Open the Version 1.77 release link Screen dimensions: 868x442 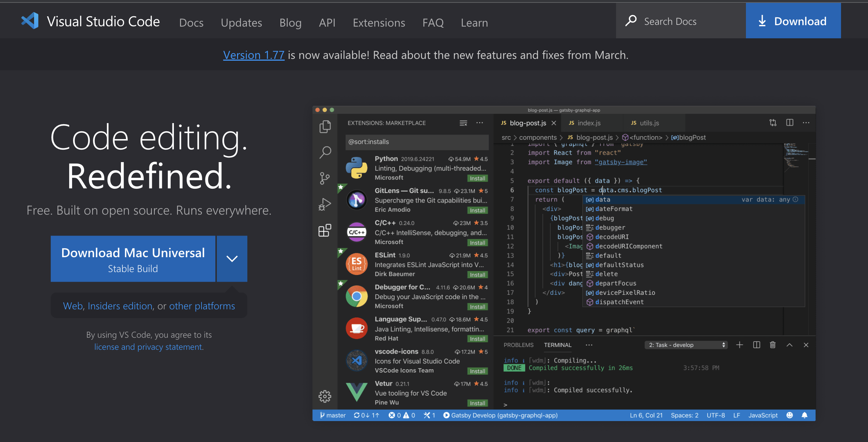(x=253, y=55)
